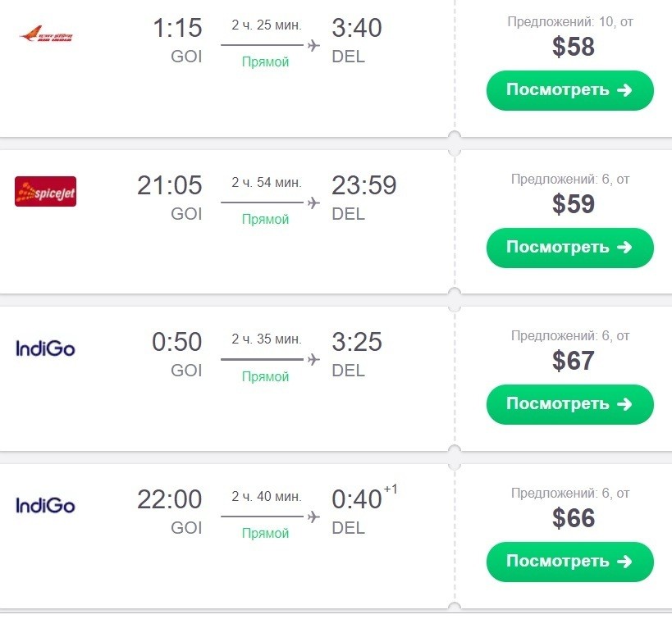Click the plane icon on the 0:50 flight
This screenshot has width=672, height=619.
(x=313, y=359)
